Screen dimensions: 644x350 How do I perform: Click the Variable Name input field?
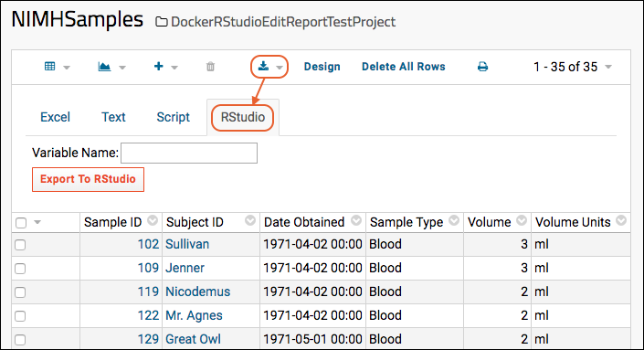(x=189, y=153)
